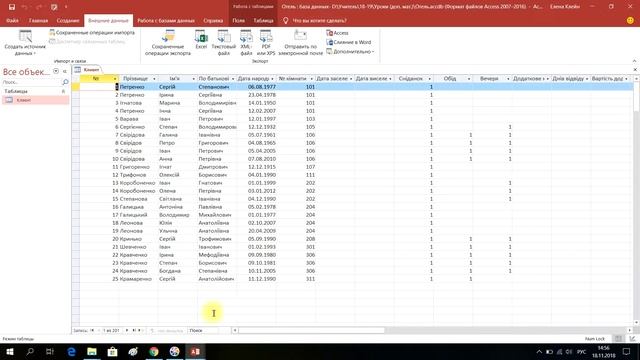Open the Дополнительно export dropdown
Viewport: 640px width, 360px height.
(x=351, y=51)
